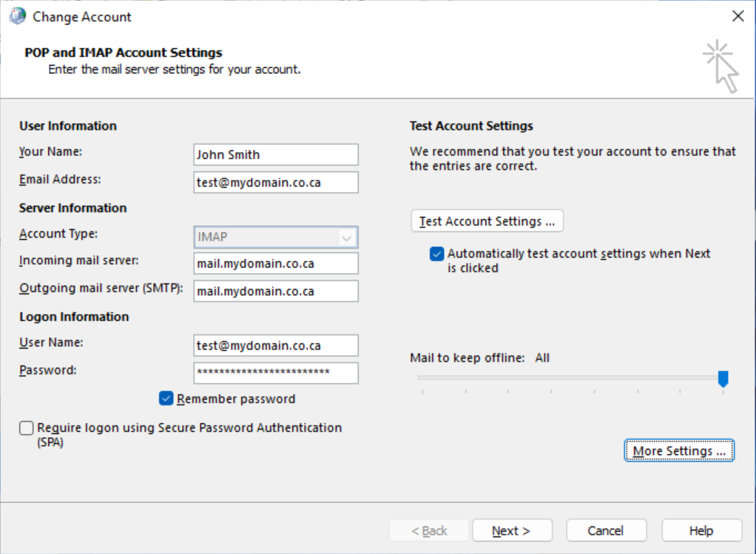The width and height of the screenshot is (756, 554).
Task: Click the User Name input field
Action: [x=276, y=345]
